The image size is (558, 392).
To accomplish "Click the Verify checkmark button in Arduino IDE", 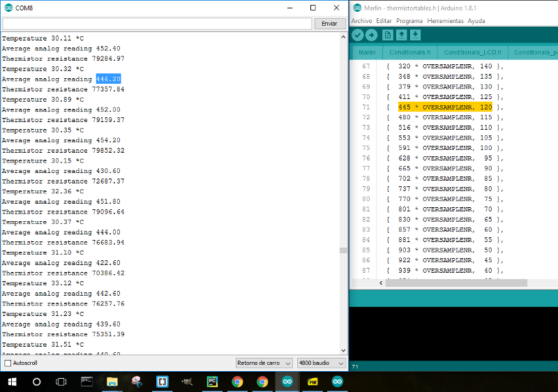I will pos(358,35).
